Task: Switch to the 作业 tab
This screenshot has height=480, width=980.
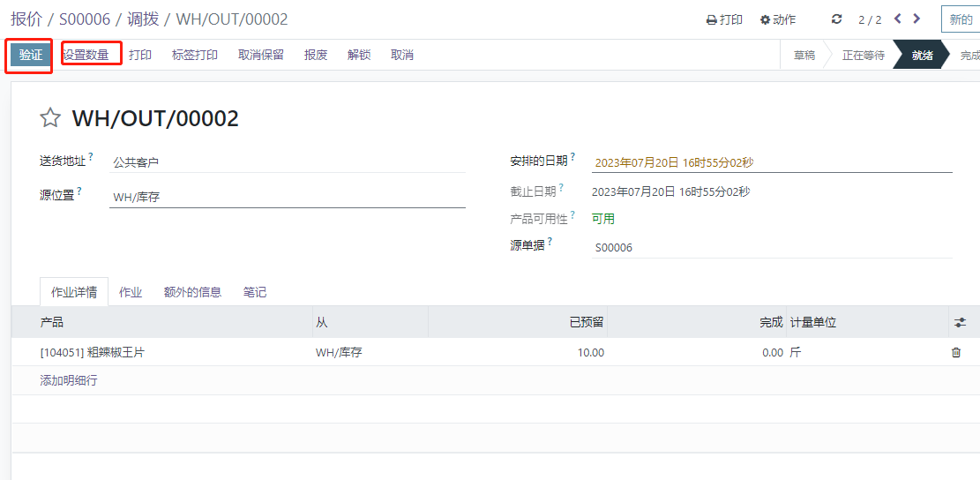Action: (x=131, y=292)
